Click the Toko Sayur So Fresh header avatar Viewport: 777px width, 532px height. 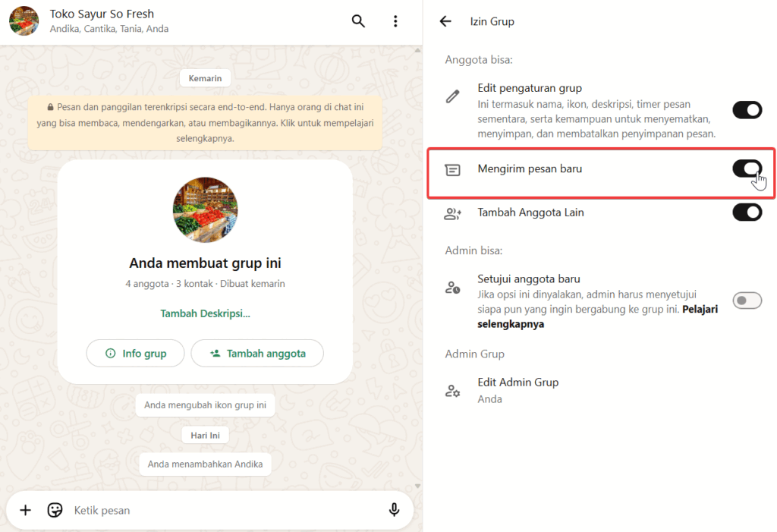point(24,21)
